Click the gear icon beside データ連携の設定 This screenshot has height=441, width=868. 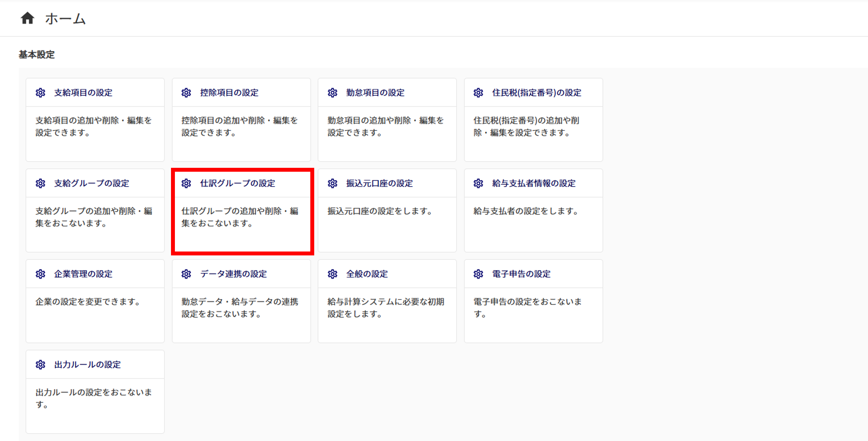pos(186,274)
